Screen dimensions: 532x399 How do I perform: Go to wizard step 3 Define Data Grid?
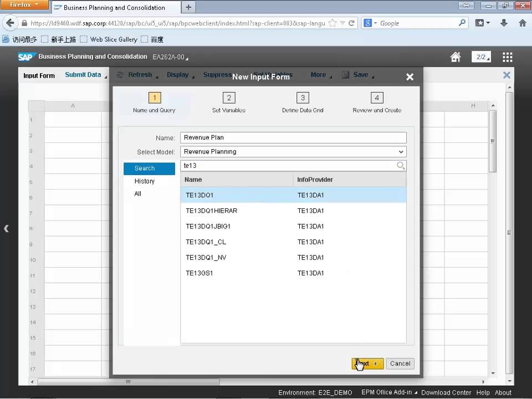(x=303, y=103)
